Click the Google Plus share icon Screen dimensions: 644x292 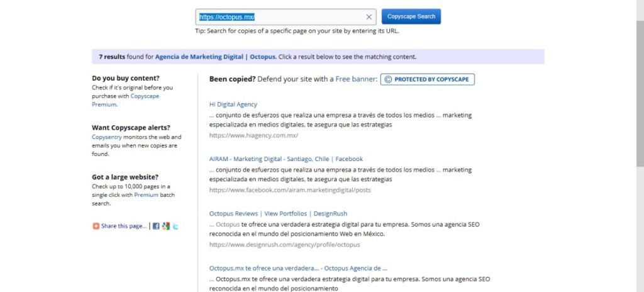coord(165,226)
